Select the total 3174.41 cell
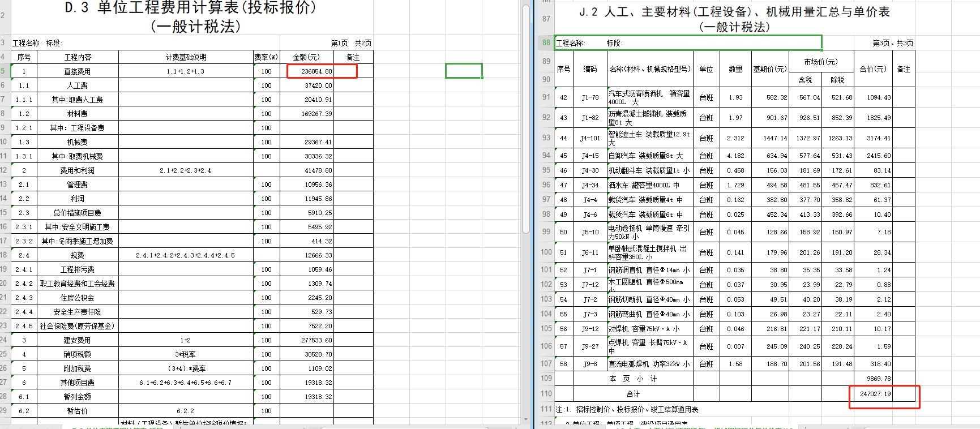Screen dimensions: 980x429 (875, 138)
